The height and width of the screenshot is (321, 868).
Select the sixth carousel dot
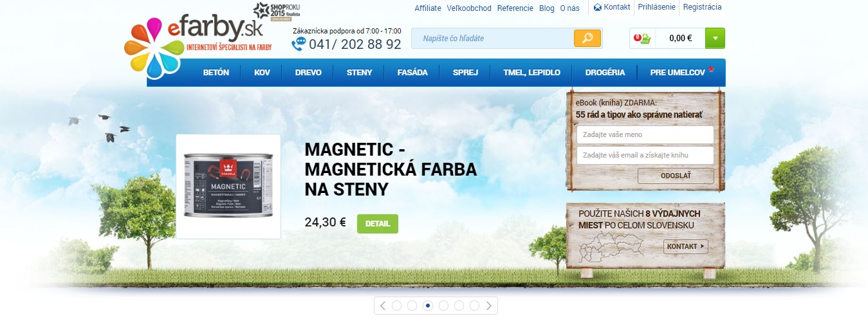tap(474, 306)
